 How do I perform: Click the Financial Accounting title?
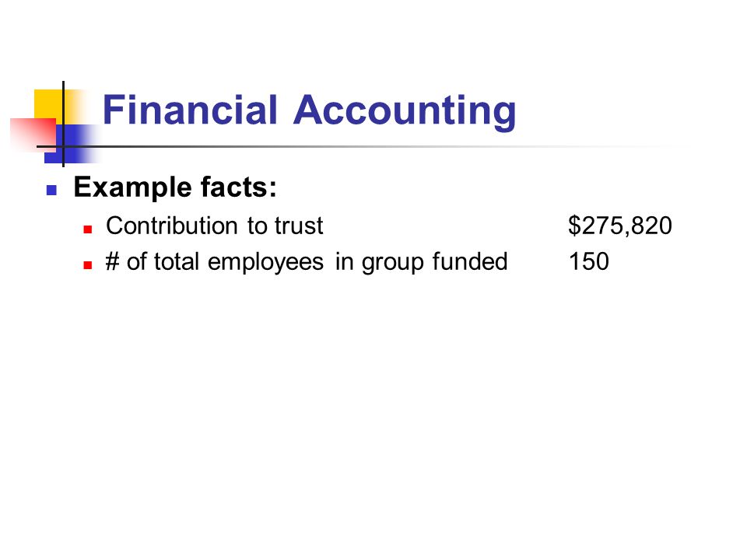(x=309, y=111)
